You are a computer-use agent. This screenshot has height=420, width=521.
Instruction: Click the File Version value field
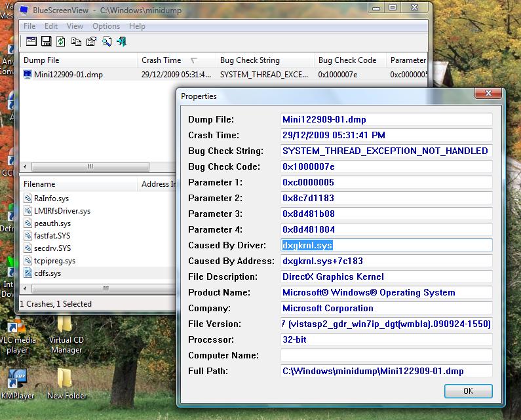click(386, 324)
